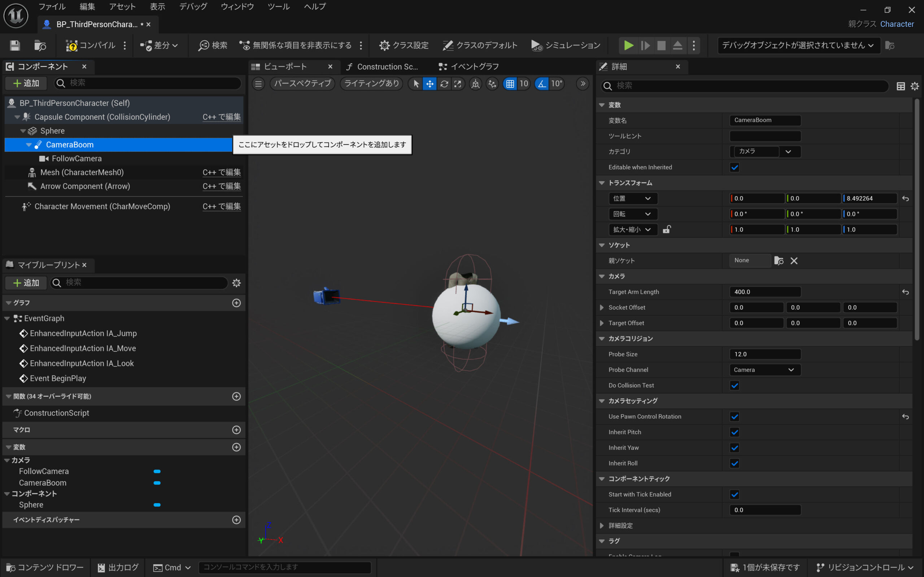Open the ウィンドウ menu
Viewport: 924px width, 577px height.
[237, 6]
